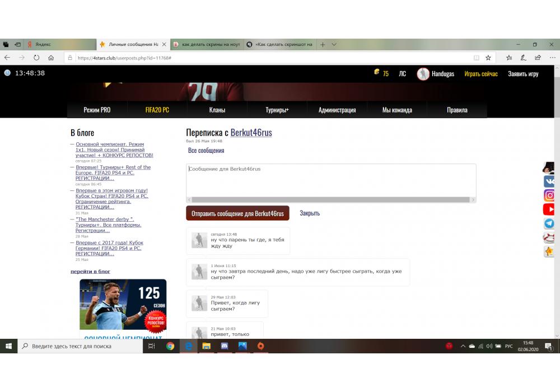Click avatar of сегодня 13:48 message
560x392 pixels.
(x=199, y=240)
